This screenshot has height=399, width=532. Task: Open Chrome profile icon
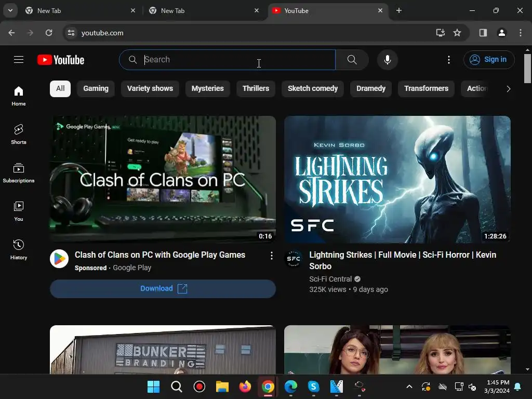(501, 33)
